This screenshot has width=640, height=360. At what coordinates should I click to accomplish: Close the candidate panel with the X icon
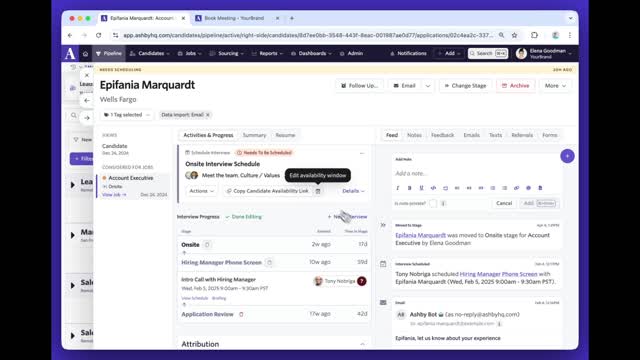87,75
